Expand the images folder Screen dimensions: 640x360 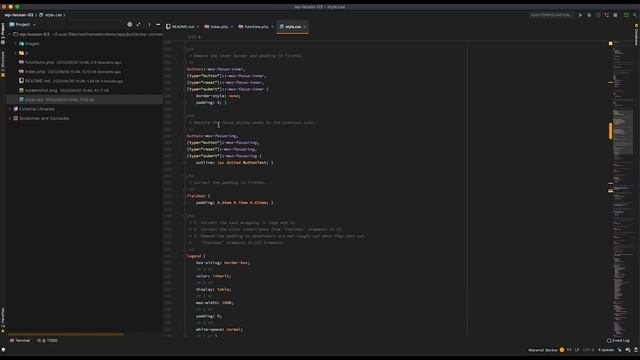16,44
